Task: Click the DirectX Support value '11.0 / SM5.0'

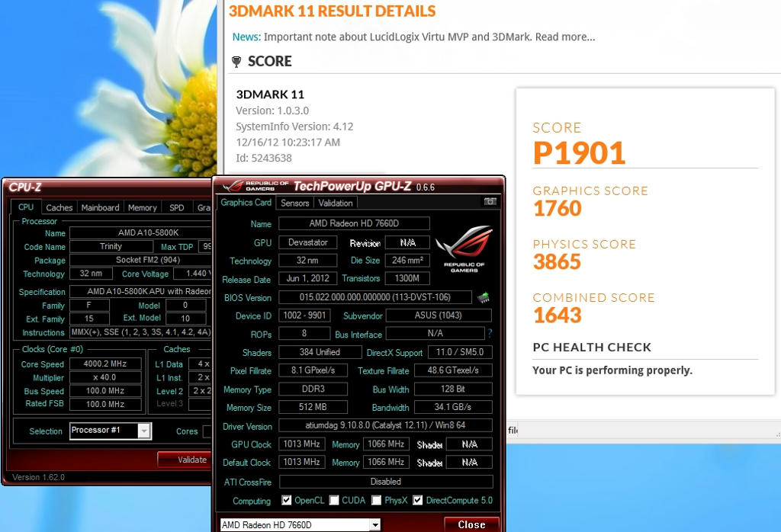Action: pyautogui.click(x=460, y=352)
